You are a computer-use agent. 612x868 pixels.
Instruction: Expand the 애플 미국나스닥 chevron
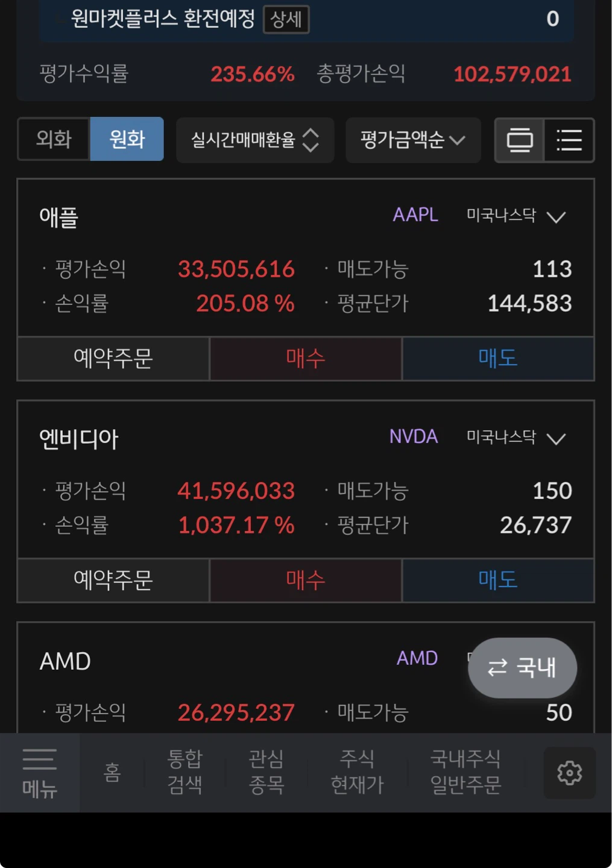(556, 216)
